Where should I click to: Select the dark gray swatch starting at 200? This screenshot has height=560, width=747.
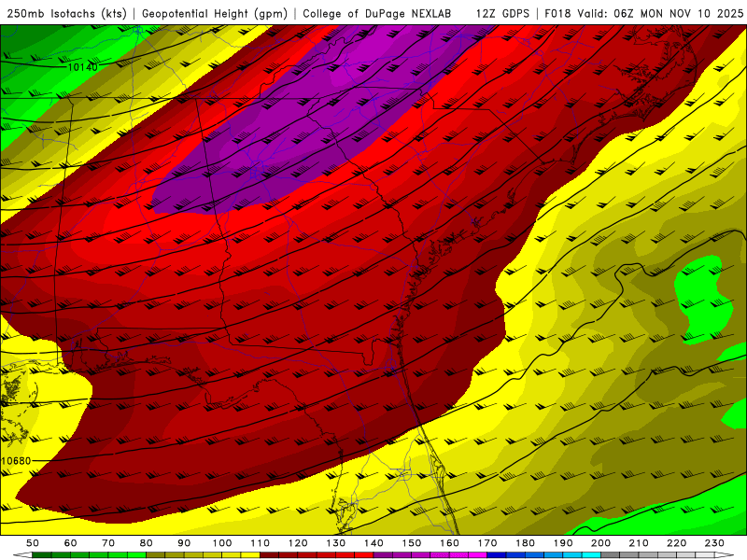click(611, 555)
